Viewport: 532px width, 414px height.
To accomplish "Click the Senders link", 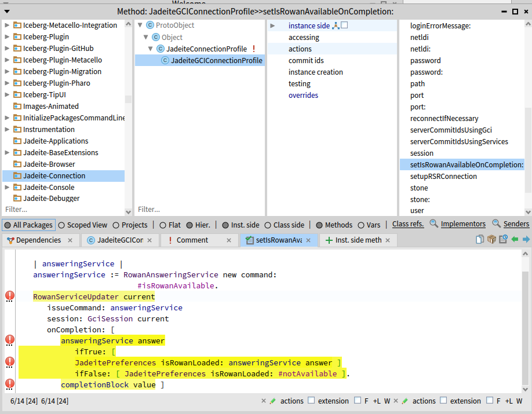I will [x=516, y=224].
